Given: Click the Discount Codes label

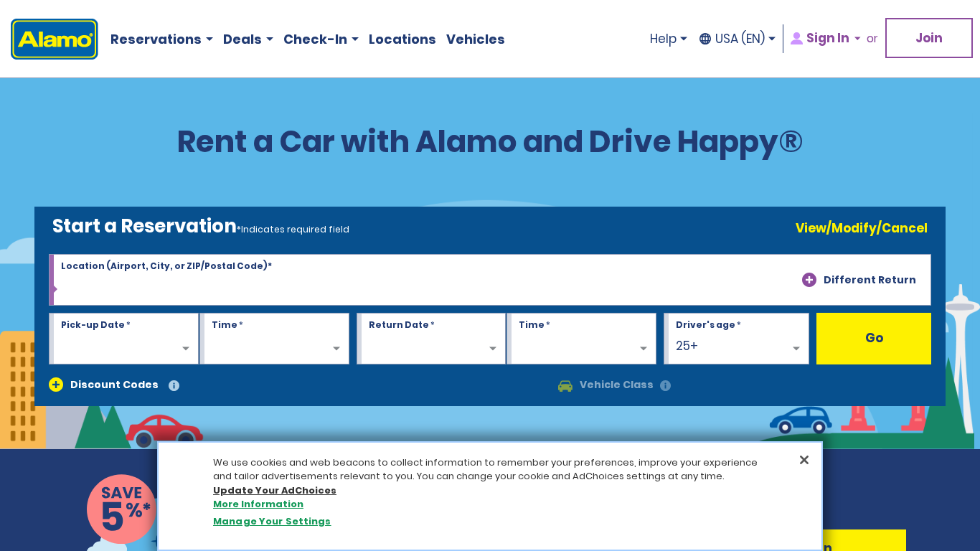Looking at the screenshot, I should tap(114, 385).
